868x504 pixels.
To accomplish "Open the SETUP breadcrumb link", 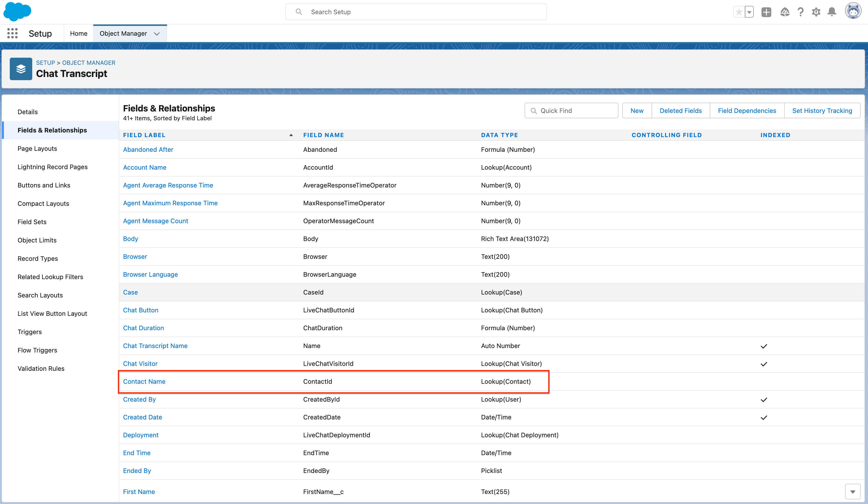I will 45,63.
